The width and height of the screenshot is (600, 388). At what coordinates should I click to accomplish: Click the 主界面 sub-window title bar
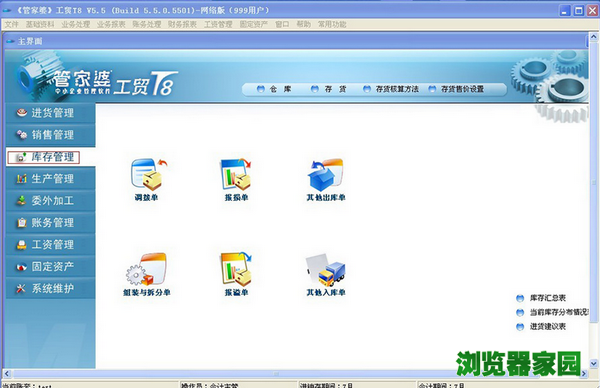(x=295, y=41)
